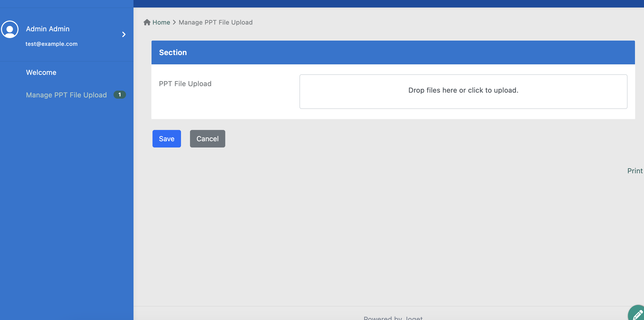Image resolution: width=644 pixels, height=320 pixels.
Task: Click the home icon in breadcrumb
Action: point(147,22)
